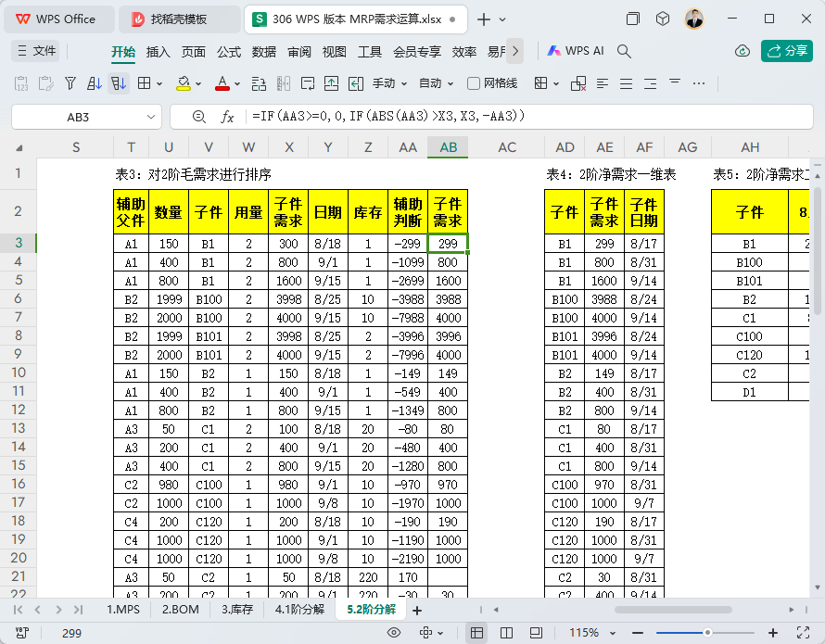Viewport: 825px width, 644px height.
Task: Open the 会员专享 ribbon tab
Action: (x=417, y=52)
